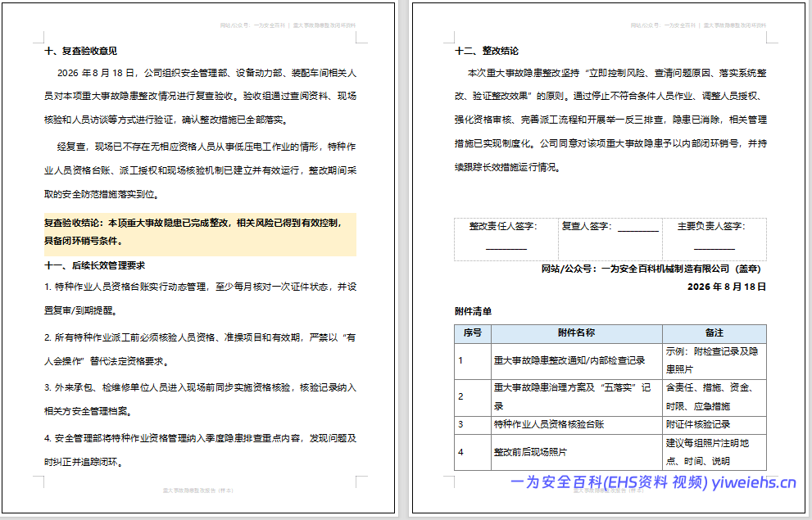Click right page header text
The height and width of the screenshot is (520, 812).
click(698, 25)
